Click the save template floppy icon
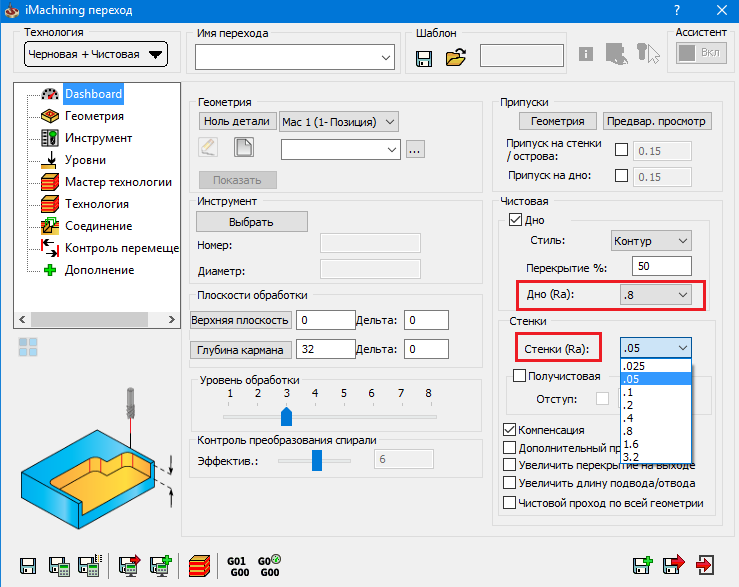The width and height of the screenshot is (739, 587). 424,58
